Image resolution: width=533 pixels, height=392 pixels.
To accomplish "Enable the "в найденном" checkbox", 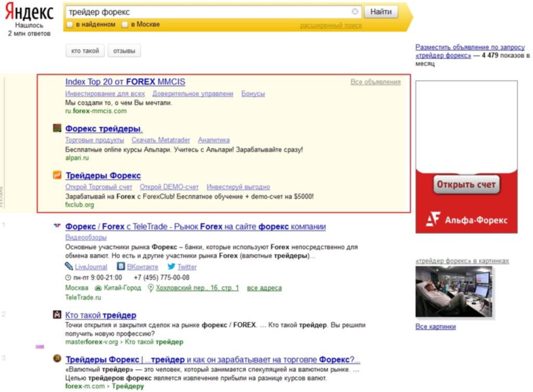I will pos(70,24).
